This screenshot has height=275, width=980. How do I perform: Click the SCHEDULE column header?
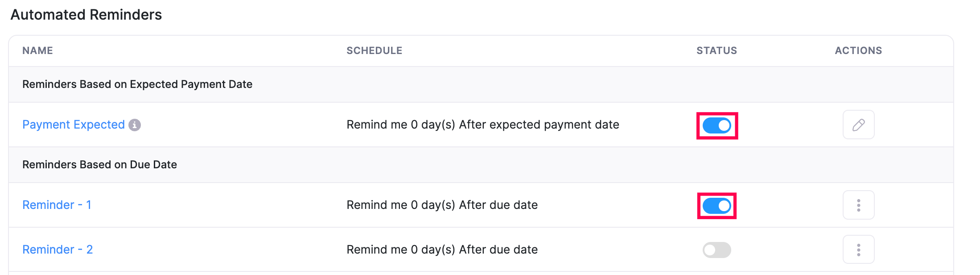click(375, 50)
